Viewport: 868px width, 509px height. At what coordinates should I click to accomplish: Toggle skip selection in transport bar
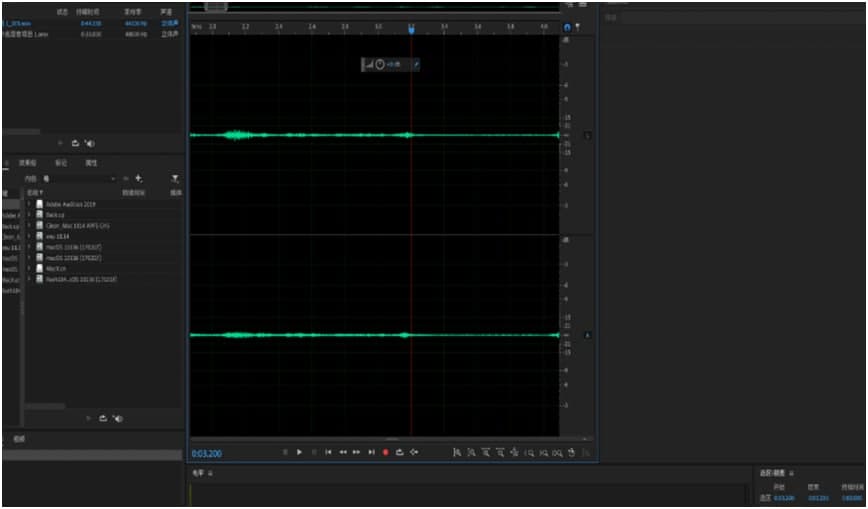(414, 453)
